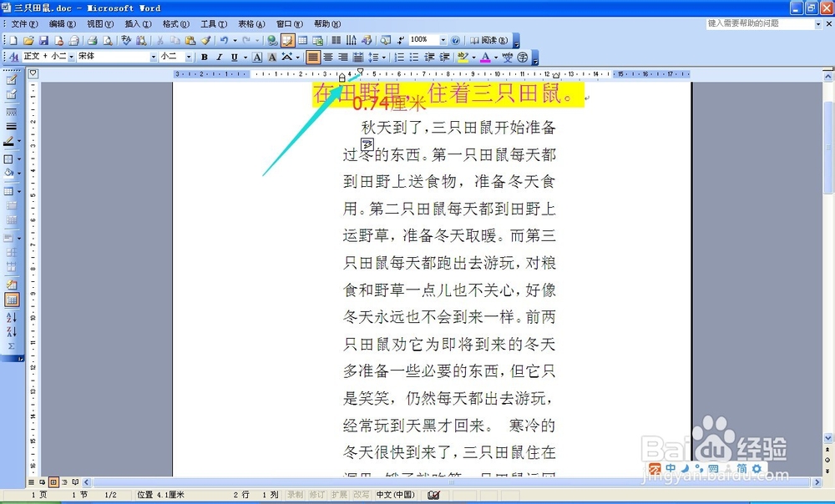Toggle Bold formatting
The image size is (835, 504).
click(x=204, y=57)
